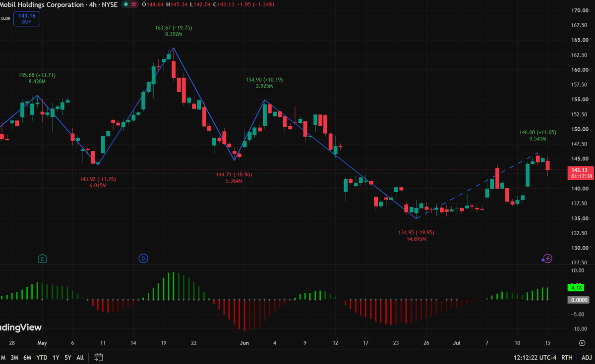Open the Go to date calendar icon
Viewport: 595px width, 364px height.
coord(99,357)
